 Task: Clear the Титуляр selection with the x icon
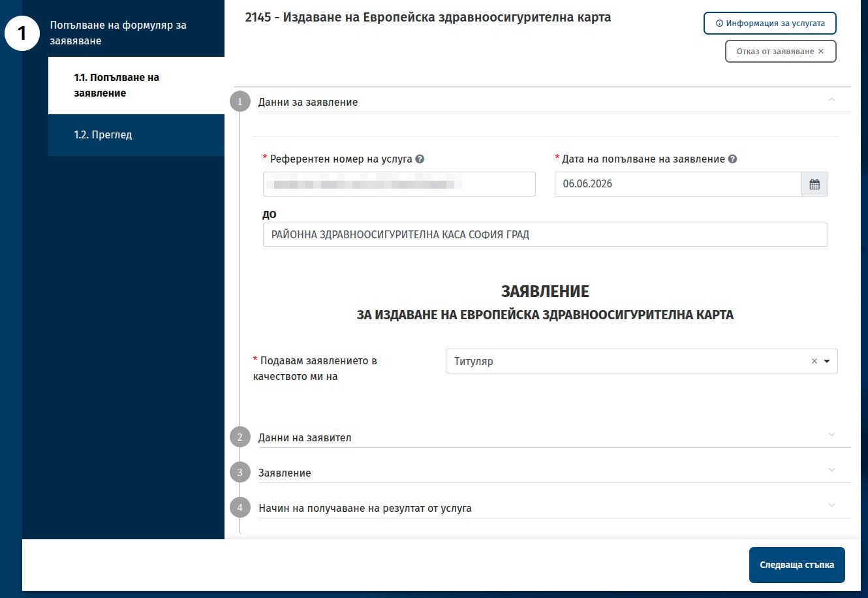point(814,361)
